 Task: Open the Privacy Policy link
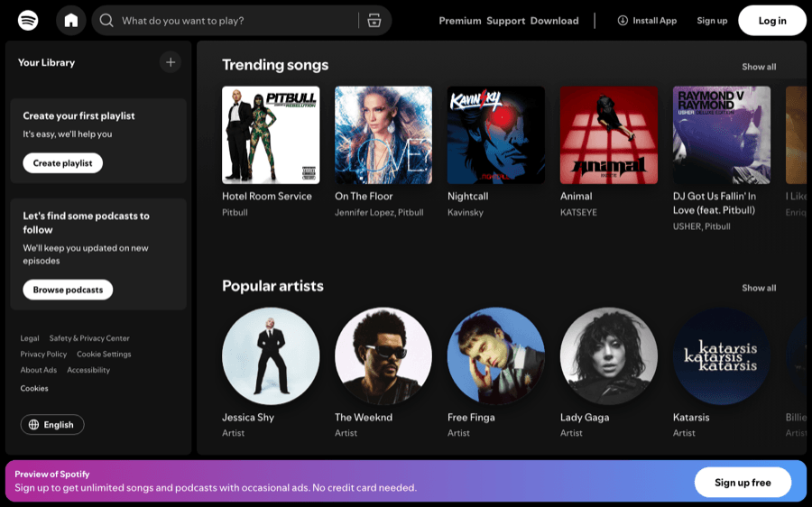pyautogui.click(x=43, y=355)
